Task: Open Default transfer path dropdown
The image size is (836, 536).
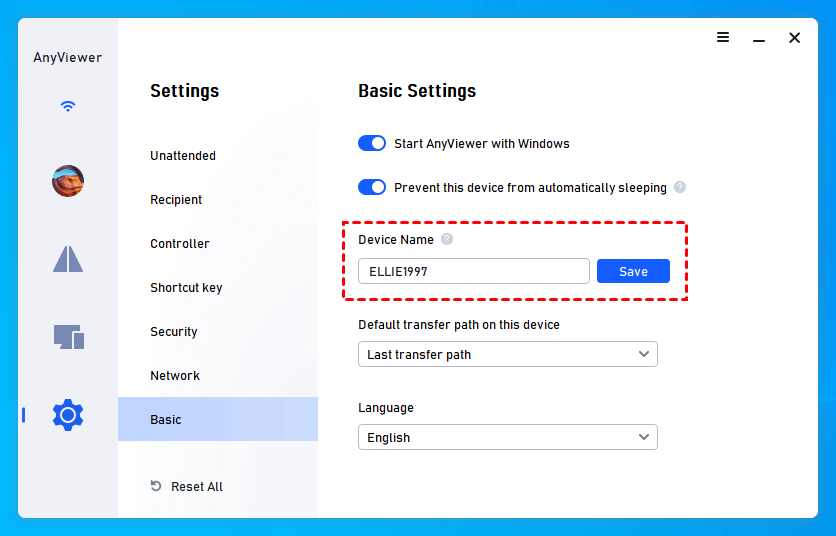Action: point(508,354)
